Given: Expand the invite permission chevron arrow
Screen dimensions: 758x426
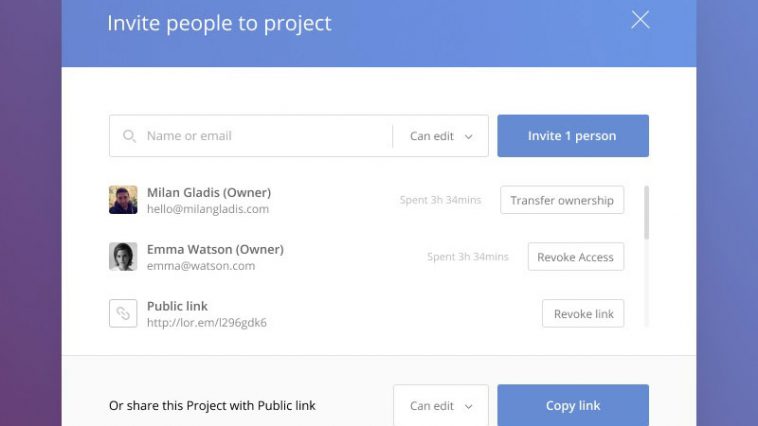Looking at the screenshot, I should pos(468,137).
